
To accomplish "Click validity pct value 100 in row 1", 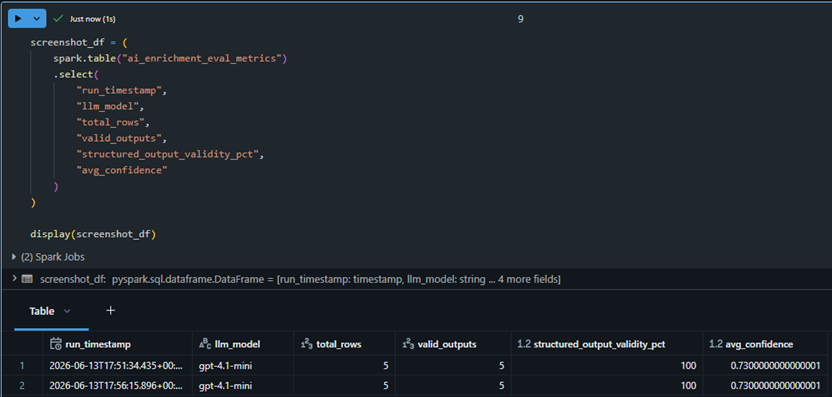I will tap(607, 366).
